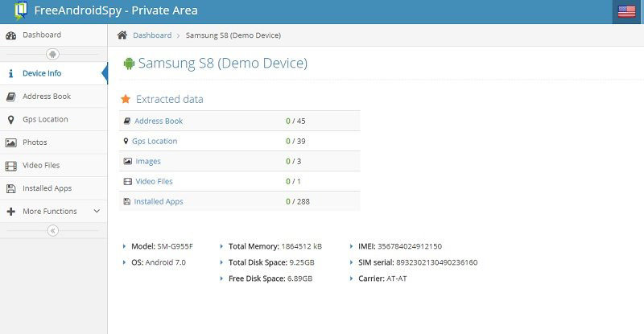
Task: Click the Dashboard gauge icon in sidebar
Action: (11, 35)
